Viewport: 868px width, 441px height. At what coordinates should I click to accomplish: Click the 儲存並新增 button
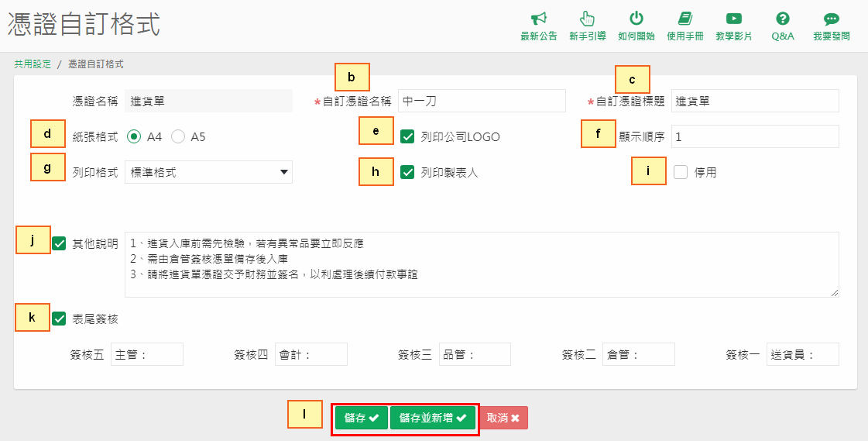click(433, 418)
